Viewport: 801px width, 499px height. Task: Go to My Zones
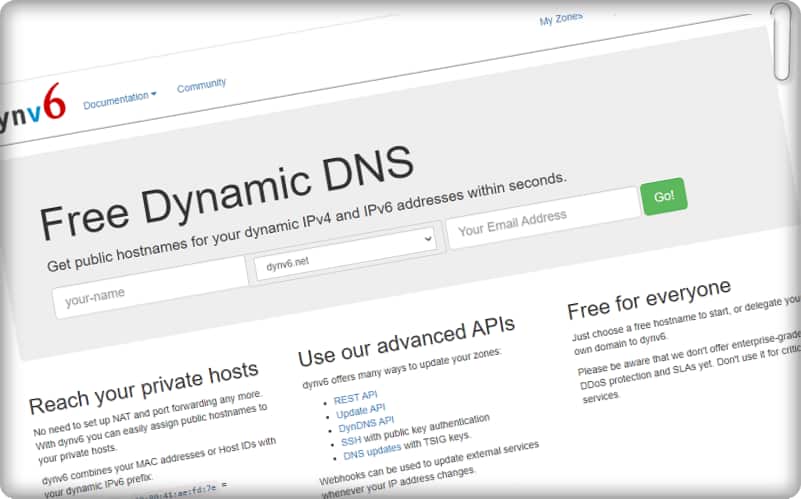561,19
